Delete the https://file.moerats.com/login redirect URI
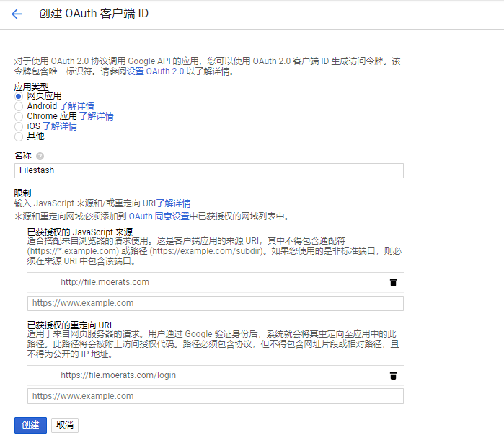This screenshot has height=438, width=504. pyautogui.click(x=393, y=375)
